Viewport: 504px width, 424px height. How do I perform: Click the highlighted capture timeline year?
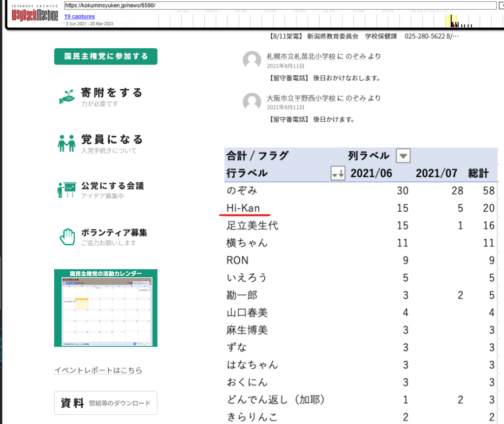point(451,21)
